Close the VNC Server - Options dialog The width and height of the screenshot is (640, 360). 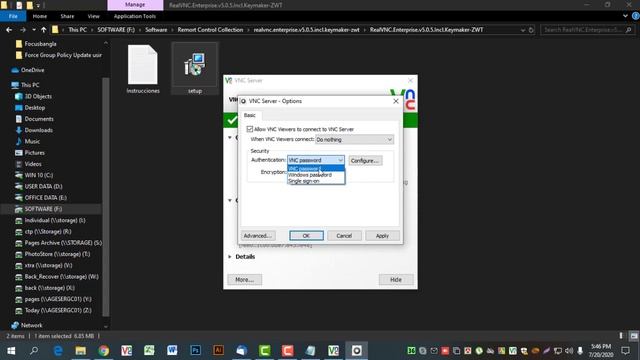[x=396, y=101]
